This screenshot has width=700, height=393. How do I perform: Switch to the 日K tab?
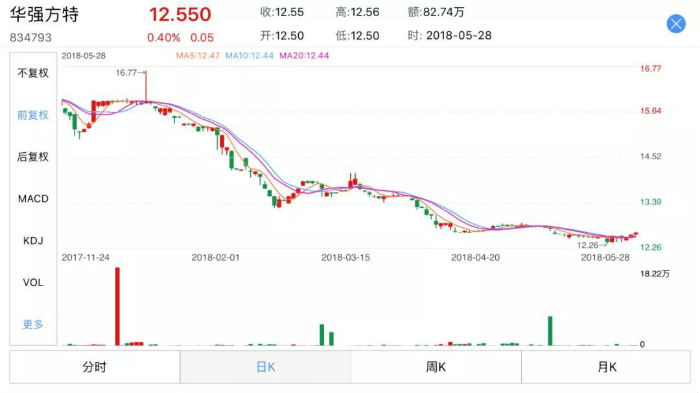pos(266,367)
